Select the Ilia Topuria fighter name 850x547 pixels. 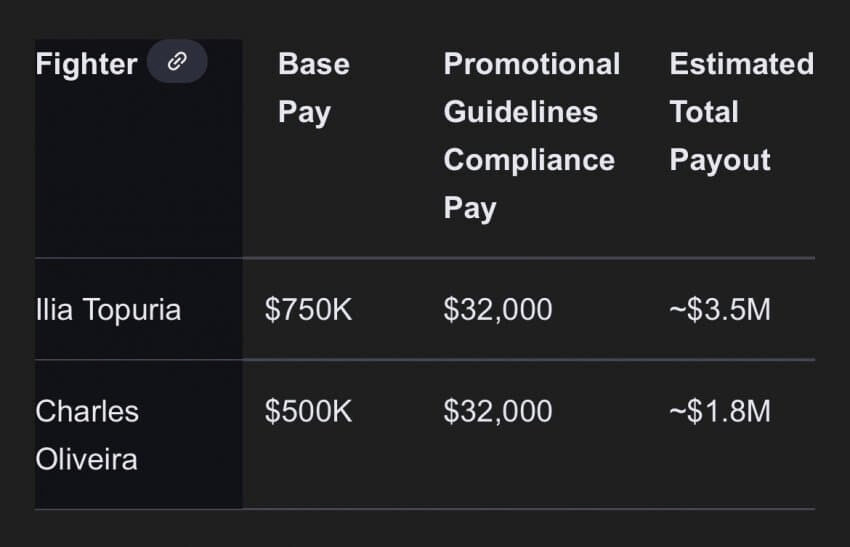[x=108, y=310]
